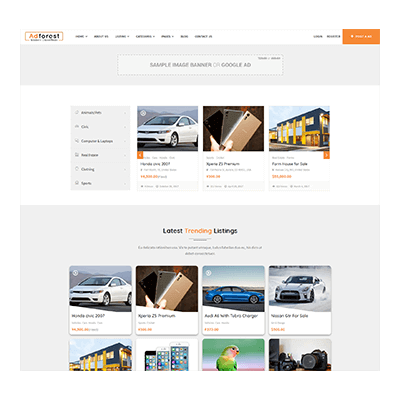This screenshot has width=400, height=400.
Task: Click the previous slide orange arrow
Action: (140, 155)
